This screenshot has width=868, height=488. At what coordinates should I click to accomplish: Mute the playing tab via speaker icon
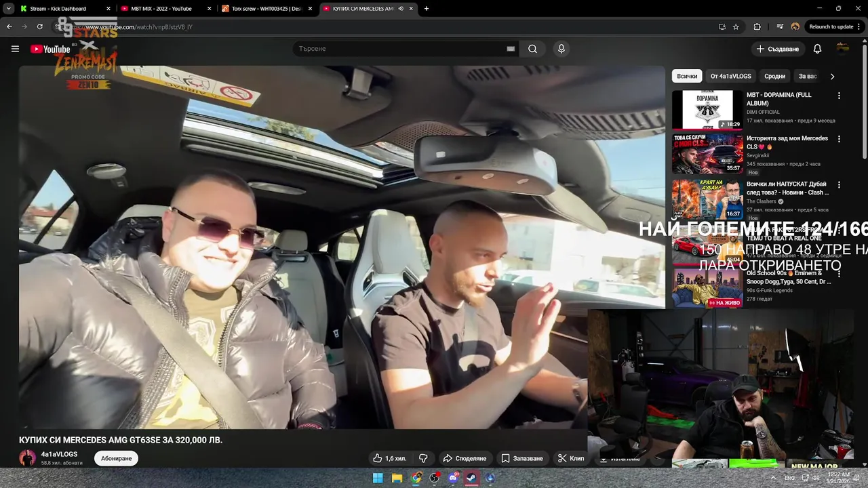(401, 9)
